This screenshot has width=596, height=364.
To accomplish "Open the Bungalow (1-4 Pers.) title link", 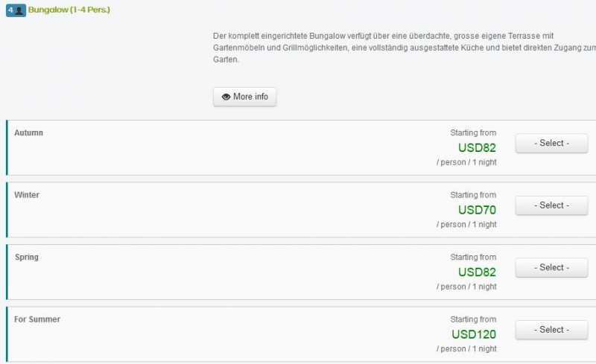I will pos(69,10).
